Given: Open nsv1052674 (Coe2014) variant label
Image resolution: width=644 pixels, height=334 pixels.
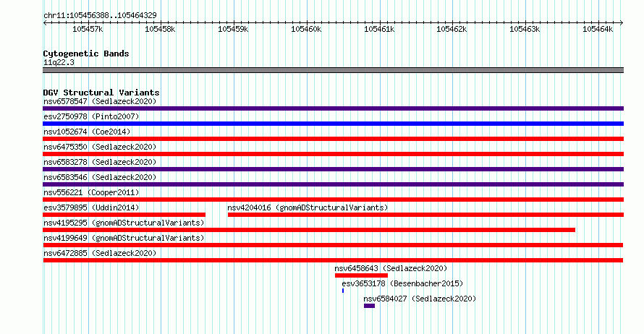Looking at the screenshot, I should [x=87, y=132].
